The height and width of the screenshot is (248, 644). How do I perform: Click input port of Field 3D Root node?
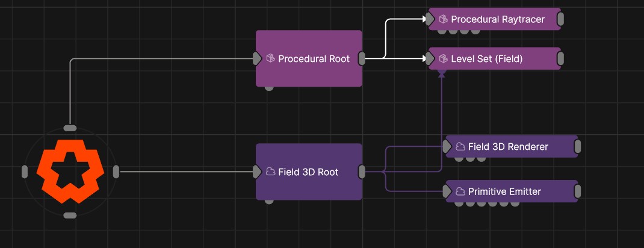257,172
